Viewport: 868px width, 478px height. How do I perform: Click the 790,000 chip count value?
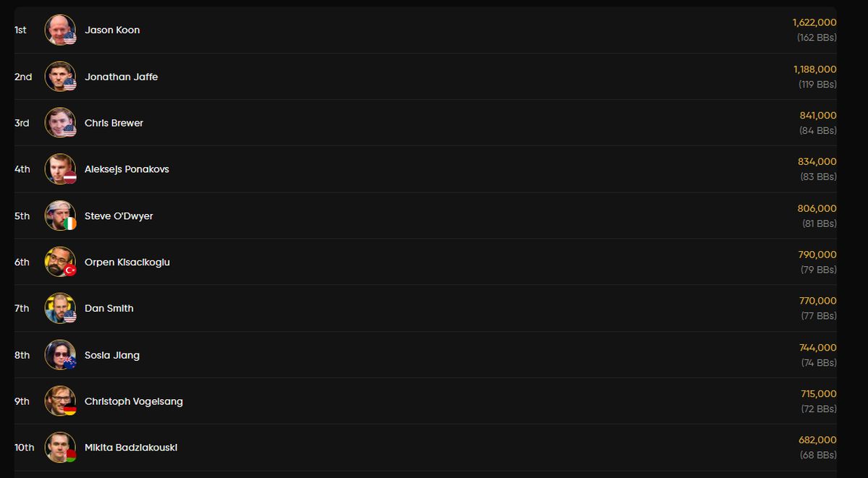817,255
